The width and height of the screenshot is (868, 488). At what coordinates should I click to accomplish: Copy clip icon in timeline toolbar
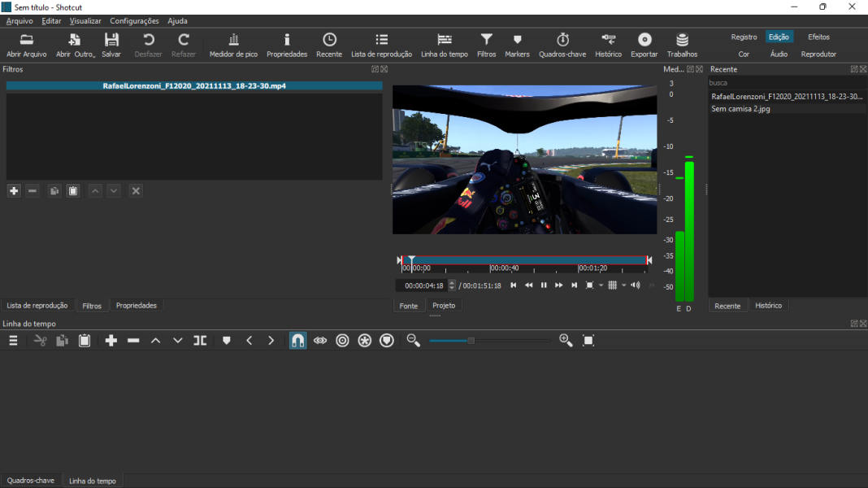(62, 341)
